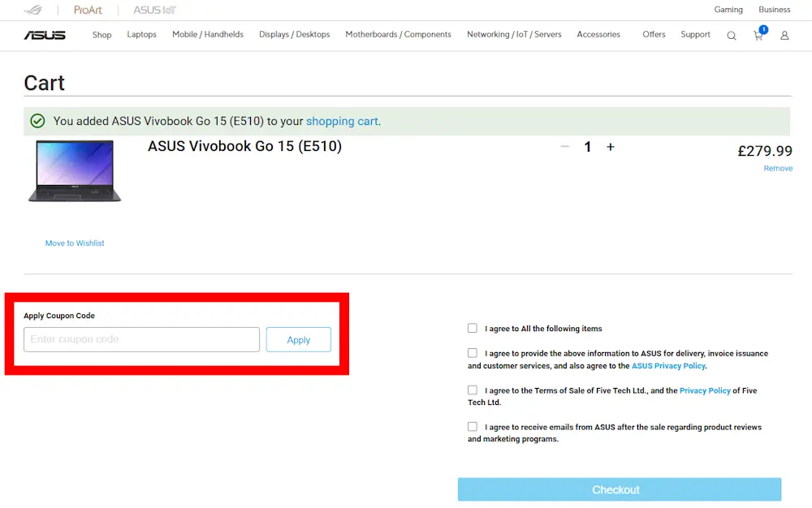This screenshot has width=812, height=508.
Task: Tick the ASUS Privacy Policy agreement checkbox
Action: point(473,353)
